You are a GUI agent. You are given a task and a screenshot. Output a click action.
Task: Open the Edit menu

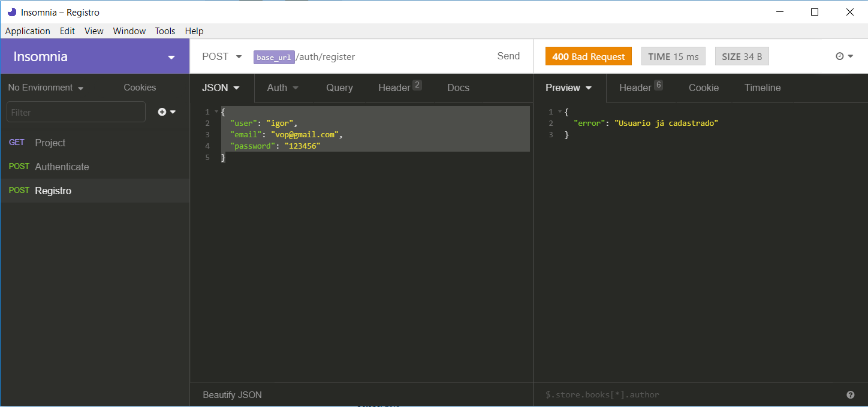[67, 31]
